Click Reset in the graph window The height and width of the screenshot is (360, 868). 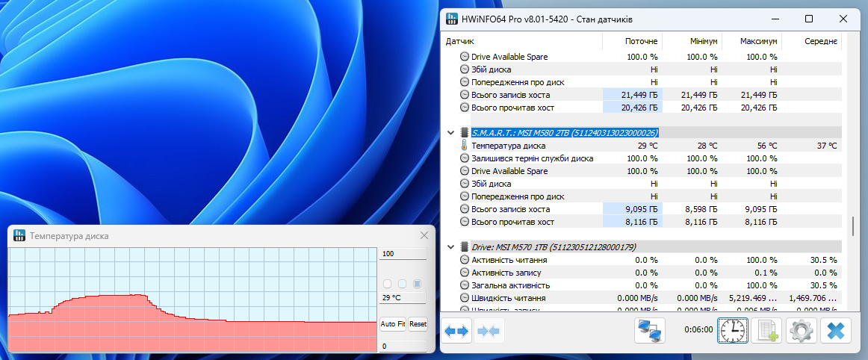click(x=418, y=324)
